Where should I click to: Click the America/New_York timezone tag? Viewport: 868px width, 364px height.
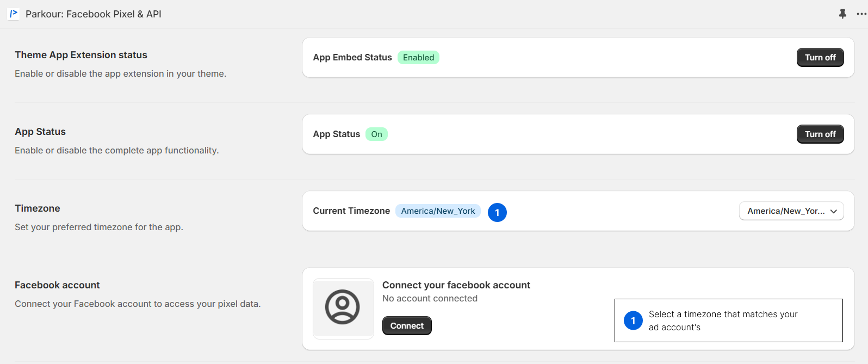tap(438, 211)
